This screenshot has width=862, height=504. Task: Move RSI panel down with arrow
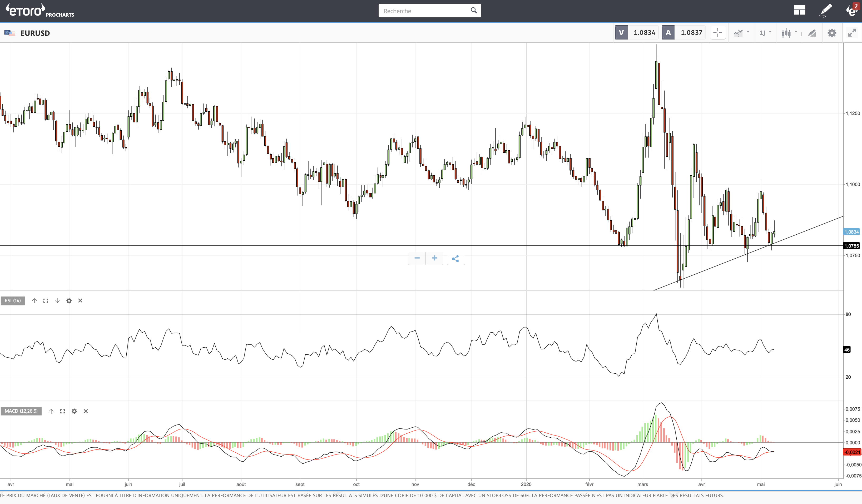tap(57, 300)
